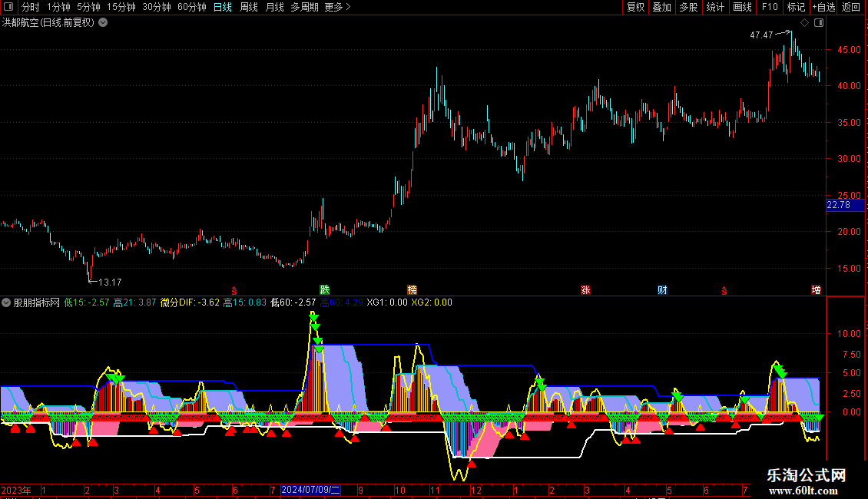Click the 返回 back button

tap(851, 7)
